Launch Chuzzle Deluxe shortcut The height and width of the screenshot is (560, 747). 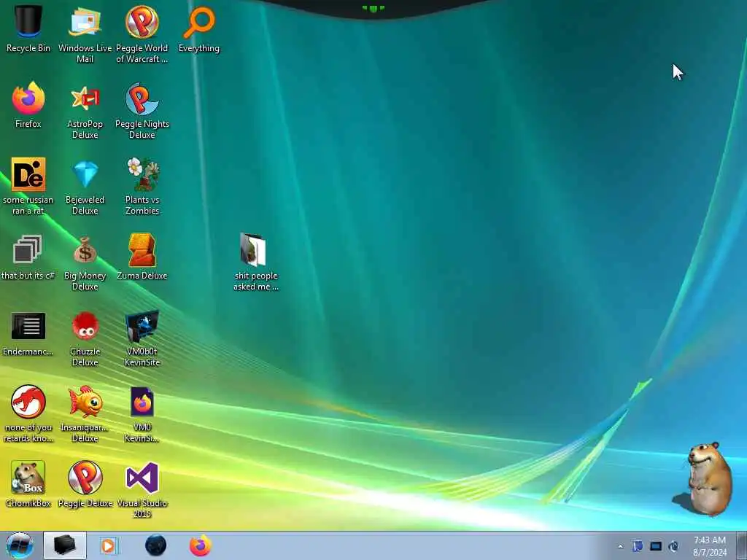pos(85,338)
